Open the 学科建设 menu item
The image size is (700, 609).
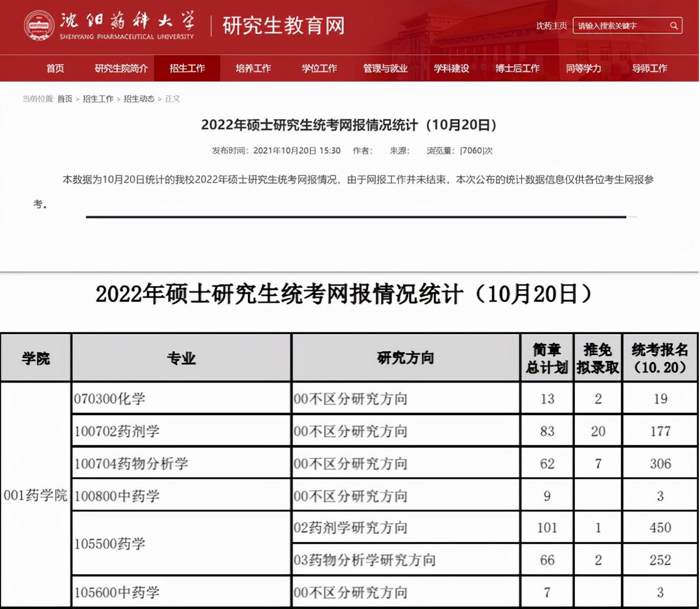[452, 68]
